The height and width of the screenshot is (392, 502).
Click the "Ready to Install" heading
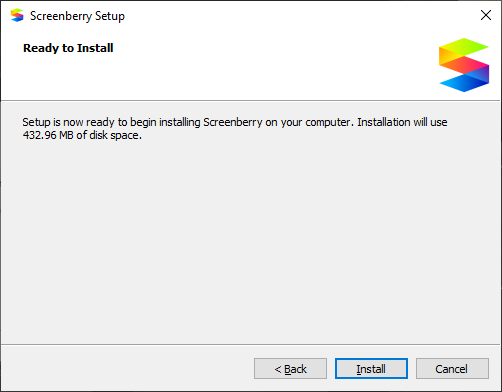68,48
